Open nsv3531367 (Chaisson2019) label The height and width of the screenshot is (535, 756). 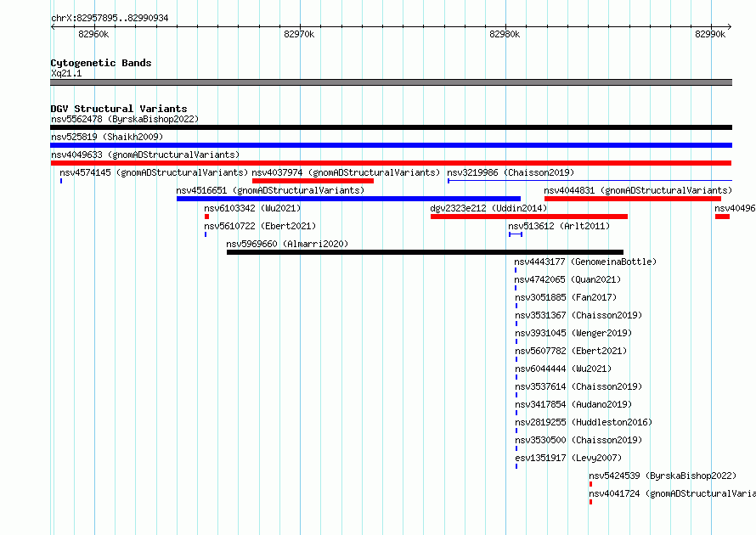click(578, 315)
